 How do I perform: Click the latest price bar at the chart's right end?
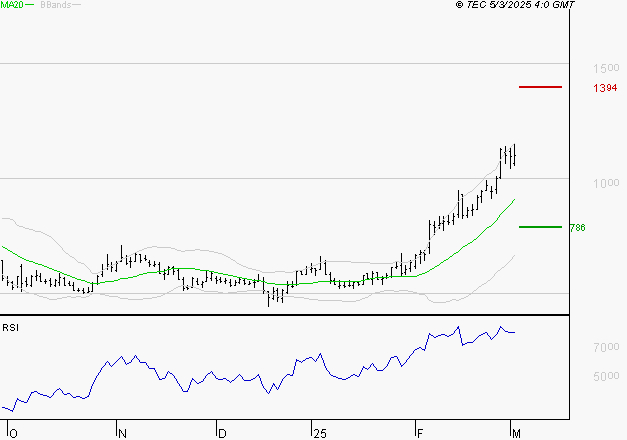pos(514,155)
